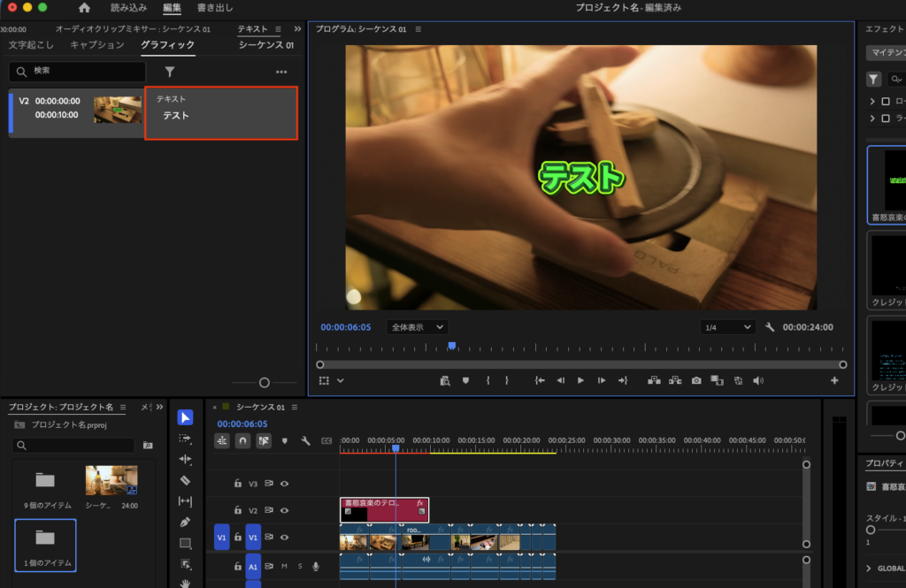Screen dimensions: 906x588
Task: Switch to the 読み込み workspace tab
Action: (129, 8)
